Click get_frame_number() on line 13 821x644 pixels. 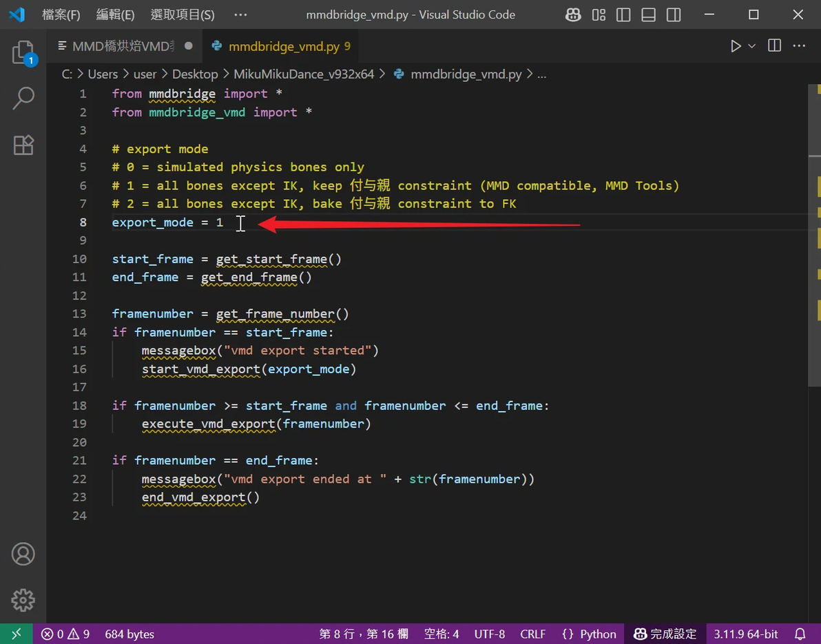(x=282, y=314)
